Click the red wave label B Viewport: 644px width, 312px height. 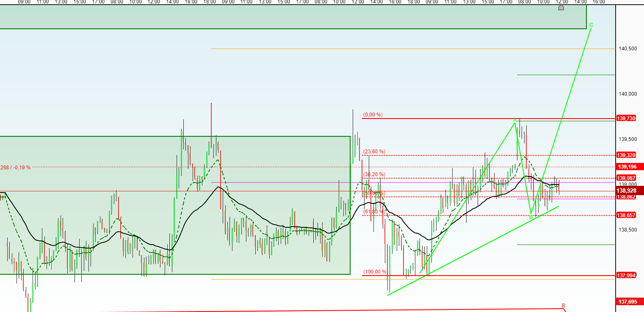point(564,305)
